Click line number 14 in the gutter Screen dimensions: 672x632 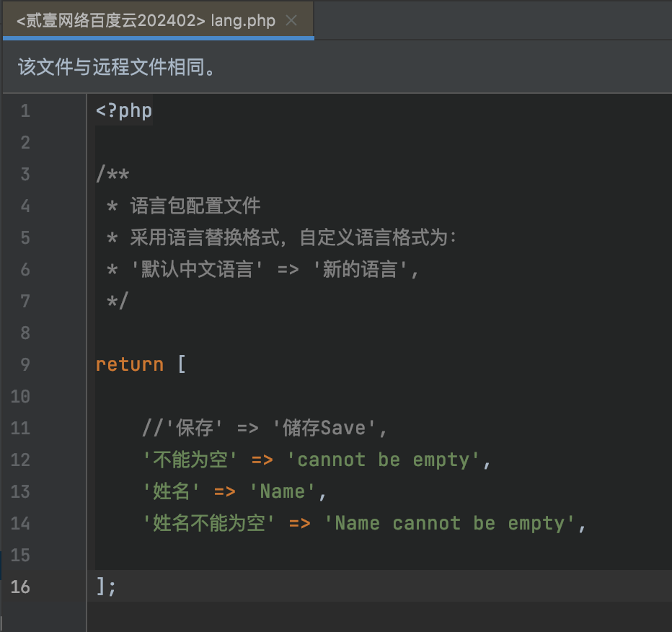coord(20,523)
